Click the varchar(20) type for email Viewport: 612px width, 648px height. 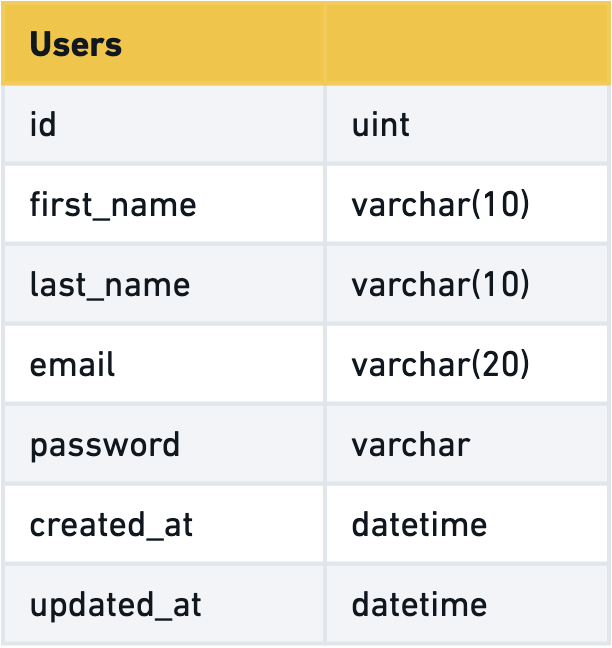pyautogui.click(x=440, y=365)
